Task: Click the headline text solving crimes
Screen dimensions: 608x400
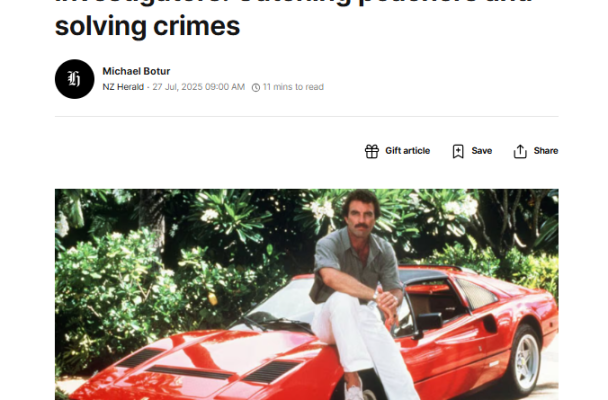Action: click(147, 26)
